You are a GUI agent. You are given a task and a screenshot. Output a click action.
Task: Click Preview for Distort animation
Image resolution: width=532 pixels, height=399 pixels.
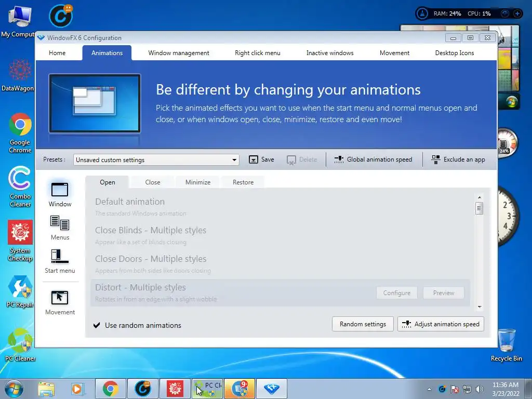pyautogui.click(x=444, y=293)
